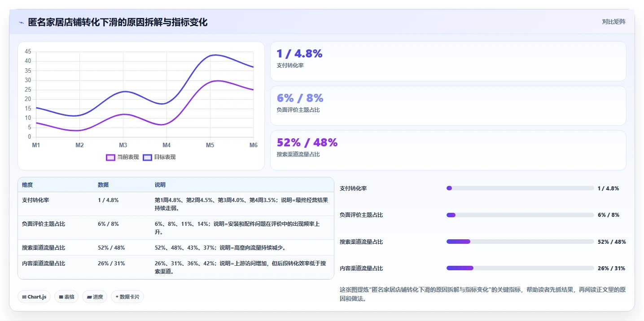The width and height of the screenshot is (644, 321).
Task: Click the summary paragraph starting 这张图提炼
Action: pyautogui.click(x=482, y=294)
